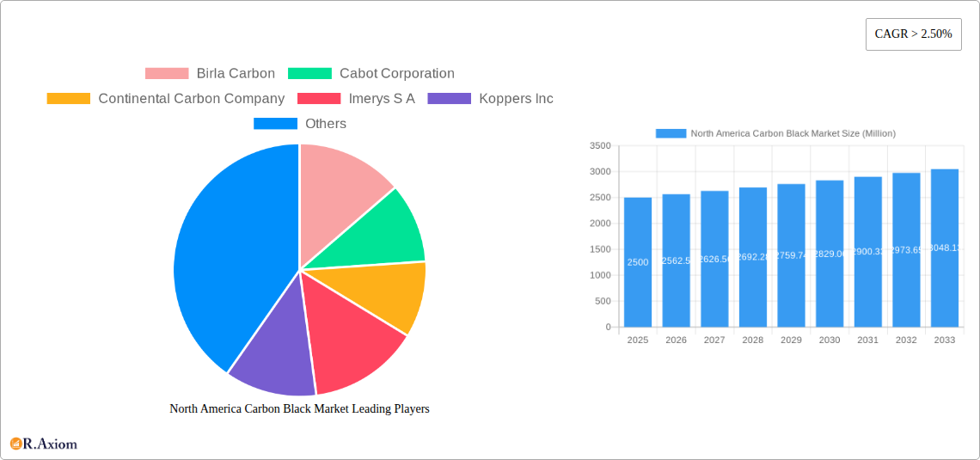Click the 2029 x-axis label
Image resolution: width=980 pixels, height=460 pixels.
(791, 340)
